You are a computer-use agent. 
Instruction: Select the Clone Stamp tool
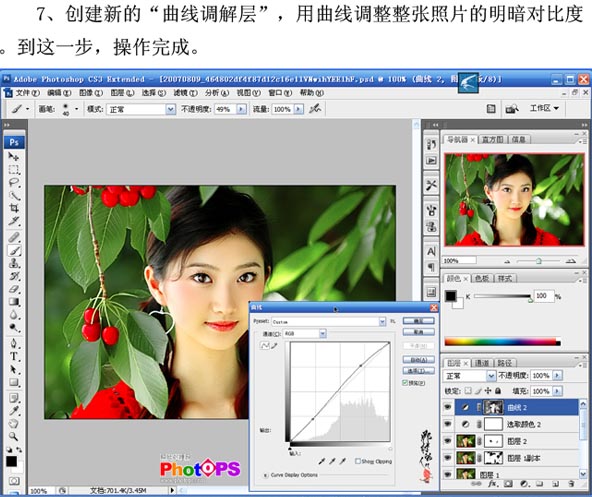[x=14, y=263]
